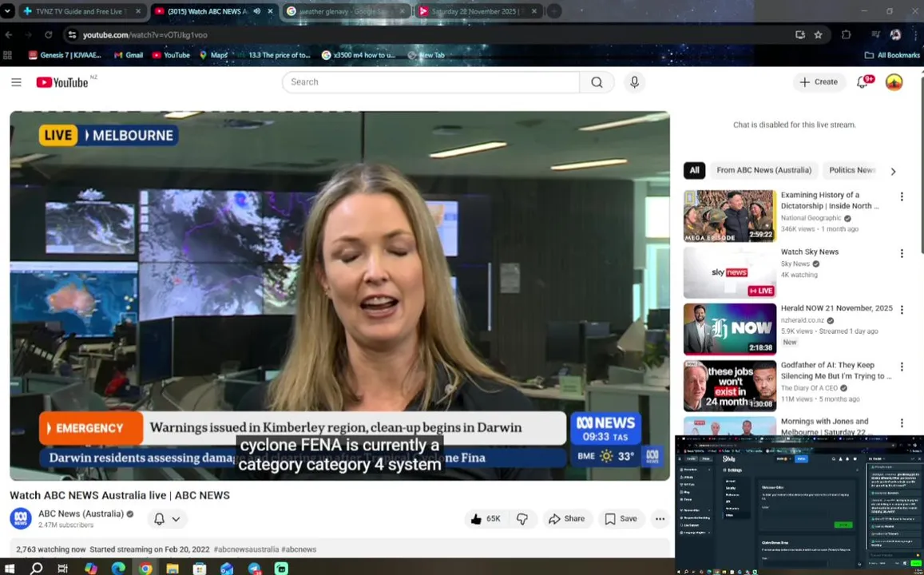
Task: Click Mornings with Jones and Melbourne title
Action: [x=824, y=426]
